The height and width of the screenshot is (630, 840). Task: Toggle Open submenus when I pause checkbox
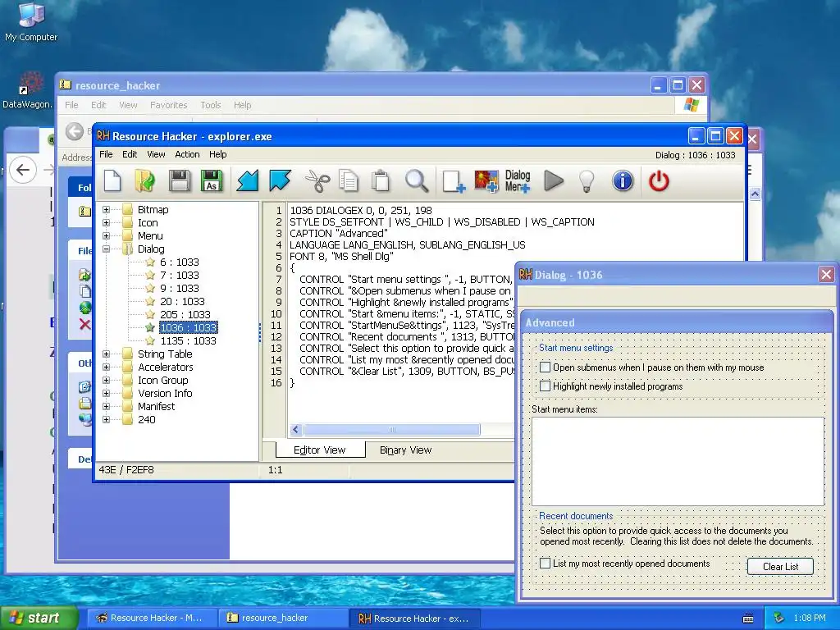545,367
